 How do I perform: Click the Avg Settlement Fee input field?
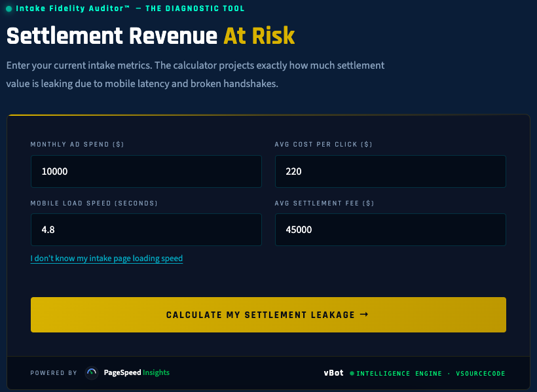tap(390, 230)
